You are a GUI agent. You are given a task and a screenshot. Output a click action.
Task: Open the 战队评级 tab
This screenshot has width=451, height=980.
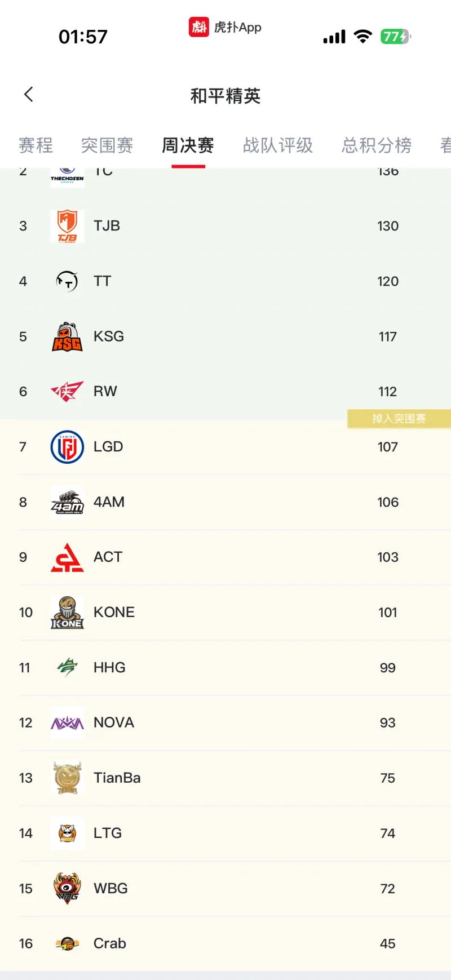click(278, 145)
